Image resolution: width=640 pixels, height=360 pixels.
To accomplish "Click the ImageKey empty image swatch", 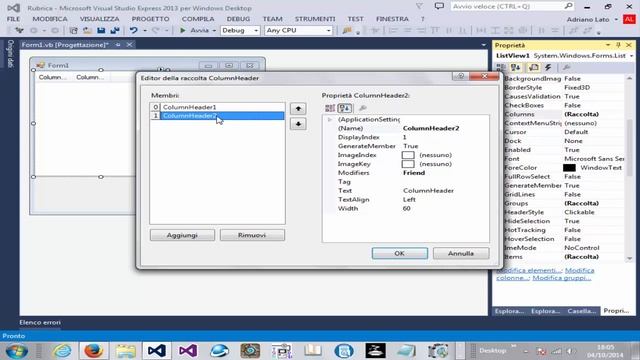I will click(408, 164).
